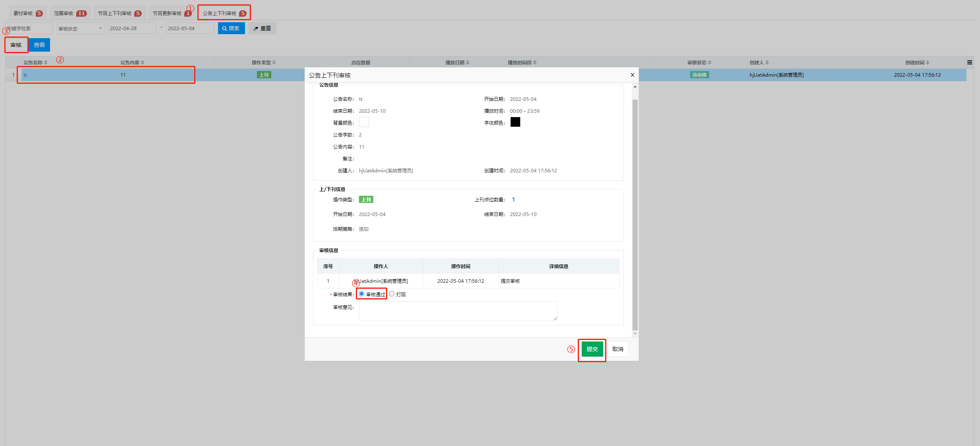The image size is (980, 446).
Task: Open the start date 2022-04-28 picker
Action: pos(132,28)
